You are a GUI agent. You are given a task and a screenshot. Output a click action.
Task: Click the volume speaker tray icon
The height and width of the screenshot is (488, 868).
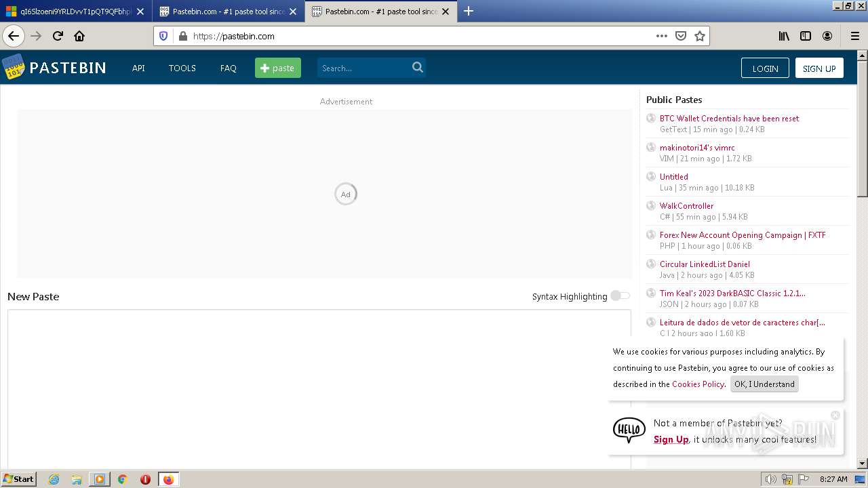(770, 479)
